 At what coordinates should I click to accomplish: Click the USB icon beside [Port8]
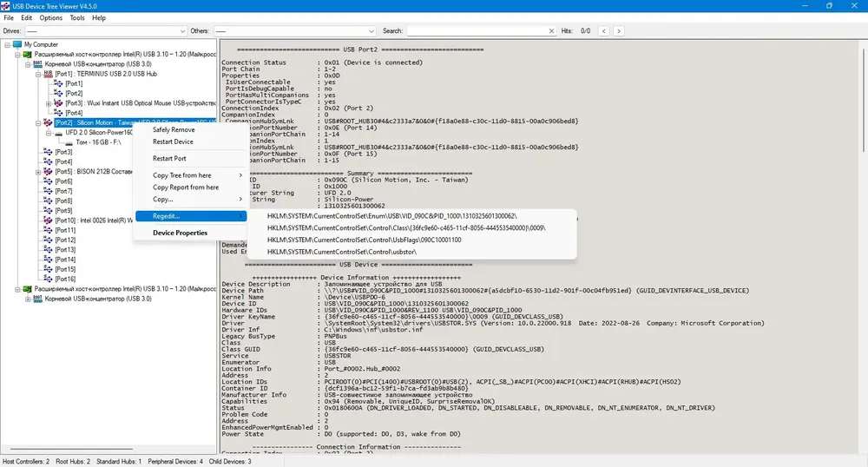(48, 201)
